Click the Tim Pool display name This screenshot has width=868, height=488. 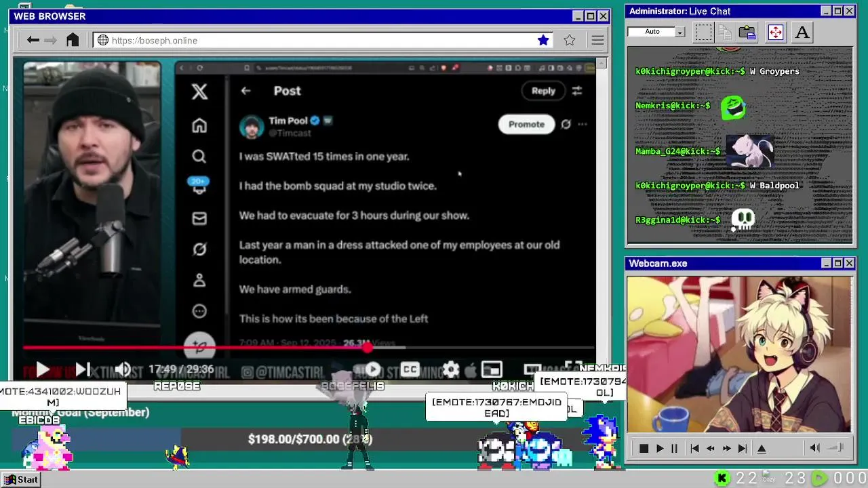(x=288, y=121)
